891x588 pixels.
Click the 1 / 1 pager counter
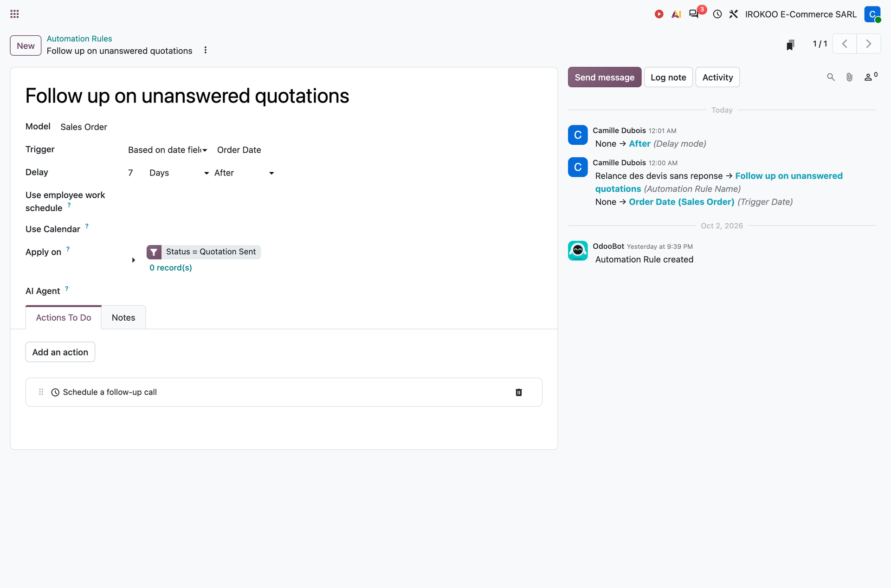click(x=820, y=44)
